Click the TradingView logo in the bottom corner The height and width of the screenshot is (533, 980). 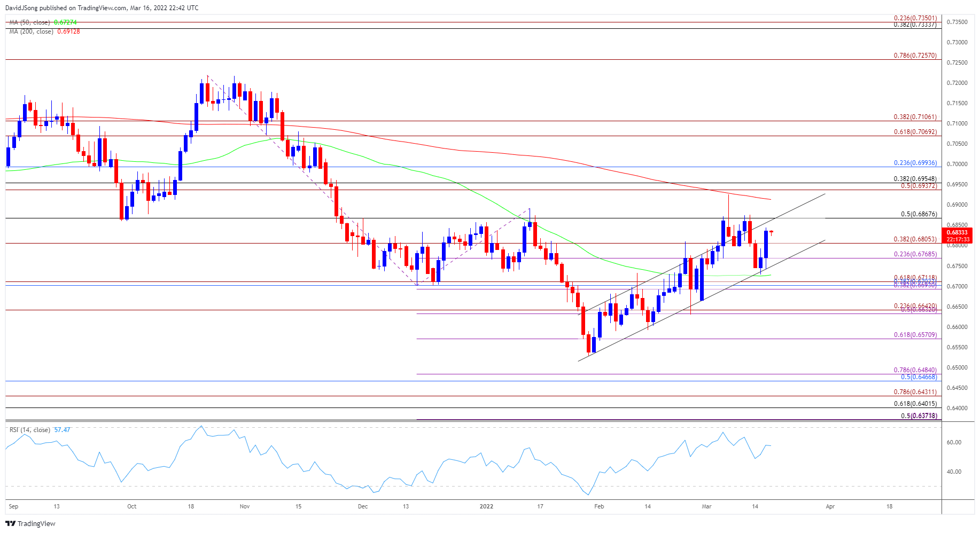pyautogui.click(x=30, y=523)
